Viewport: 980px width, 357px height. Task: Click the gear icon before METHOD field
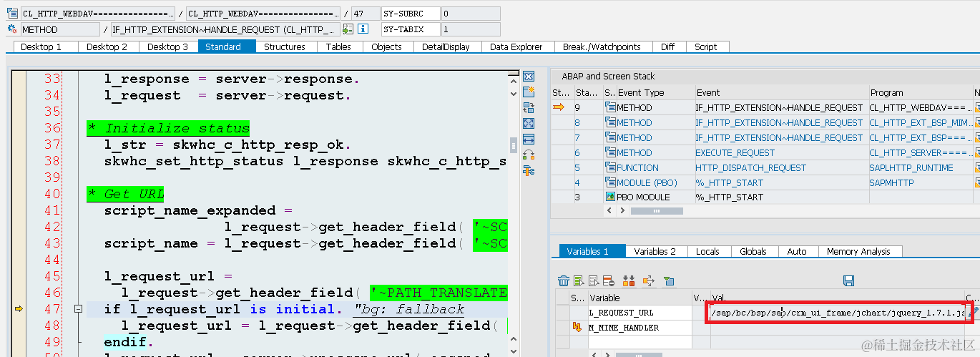click(x=12, y=29)
